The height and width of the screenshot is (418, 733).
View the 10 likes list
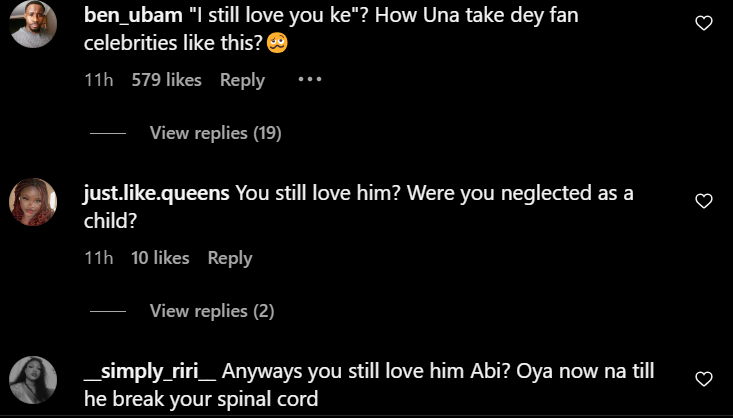click(160, 258)
